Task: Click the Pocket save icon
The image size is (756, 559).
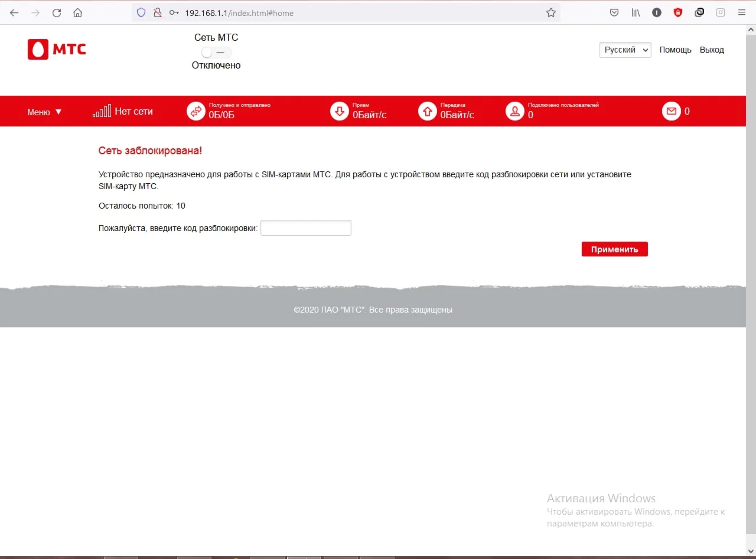Action: [x=614, y=12]
